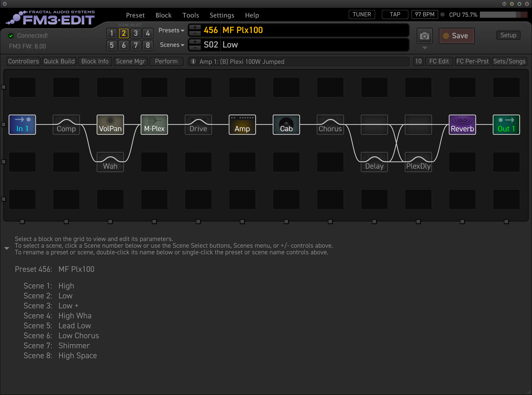The width and height of the screenshot is (532, 395).
Task: Open the Tools menu
Action: (191, 15)
